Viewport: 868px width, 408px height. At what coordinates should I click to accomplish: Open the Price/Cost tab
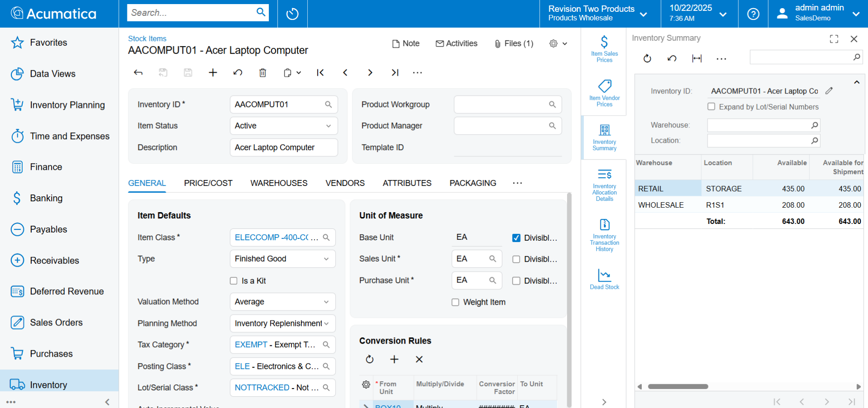(x=208, y=183)
